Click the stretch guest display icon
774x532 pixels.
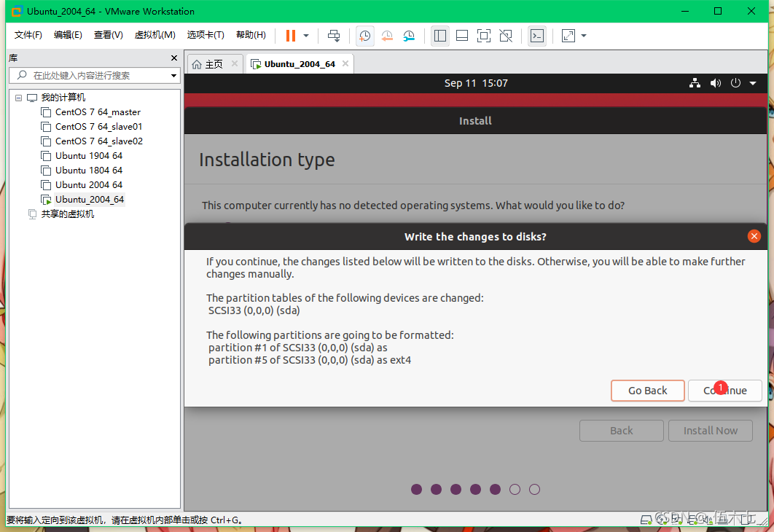[x=568, y=36]
